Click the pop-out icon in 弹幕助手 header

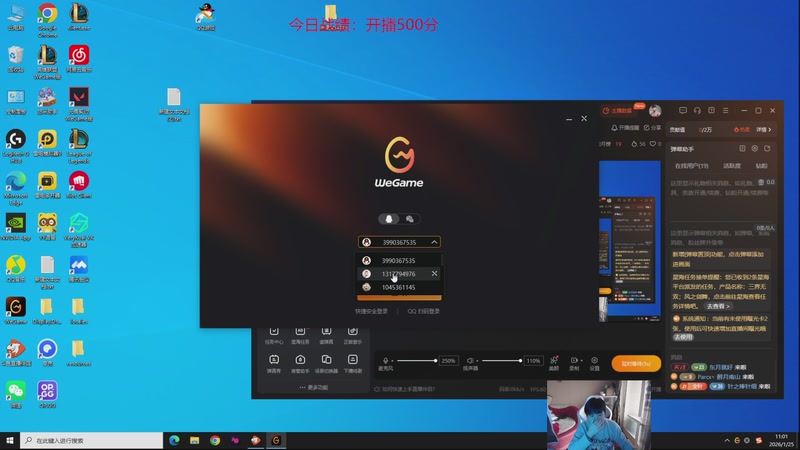[x=767, y=148]
